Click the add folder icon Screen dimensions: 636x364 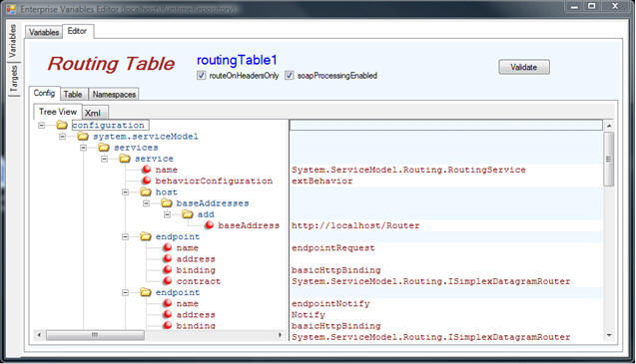(x=188, y=214)
